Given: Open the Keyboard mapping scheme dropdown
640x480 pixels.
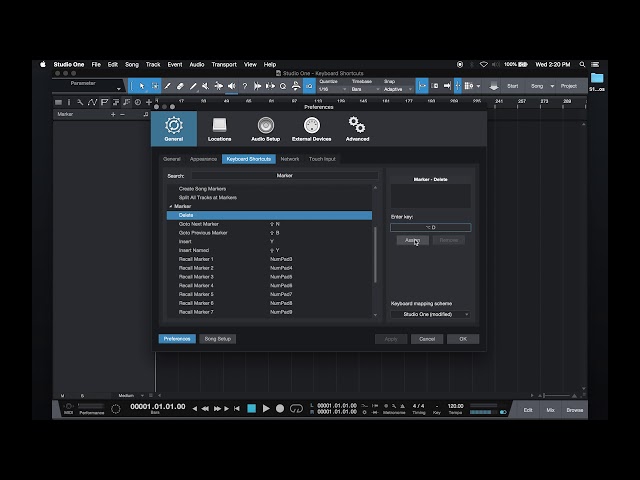Looking at the screenshot, I should pyautogui.click(x=430, y=314).
